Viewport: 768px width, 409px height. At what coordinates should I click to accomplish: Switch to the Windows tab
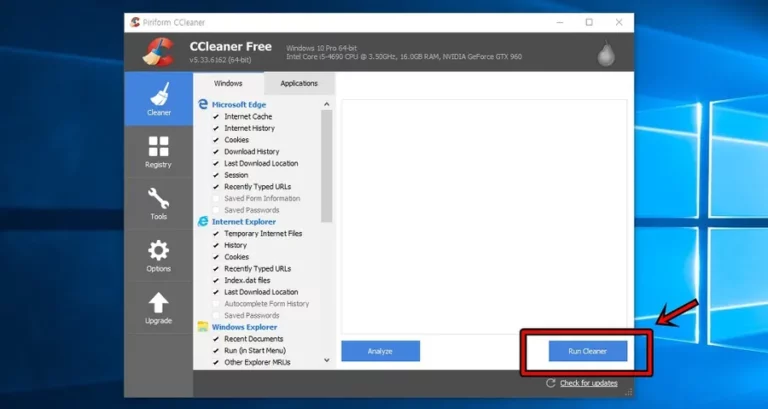[228, 83]
